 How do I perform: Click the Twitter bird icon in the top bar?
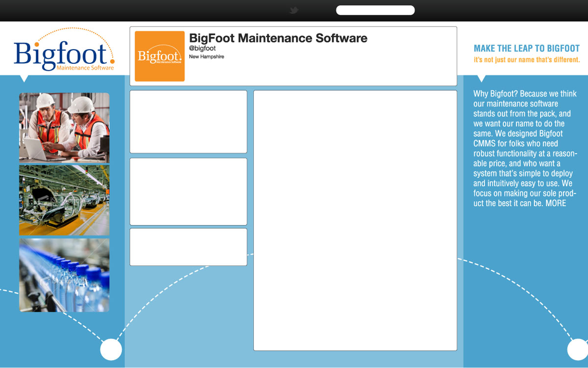[294, 10]
